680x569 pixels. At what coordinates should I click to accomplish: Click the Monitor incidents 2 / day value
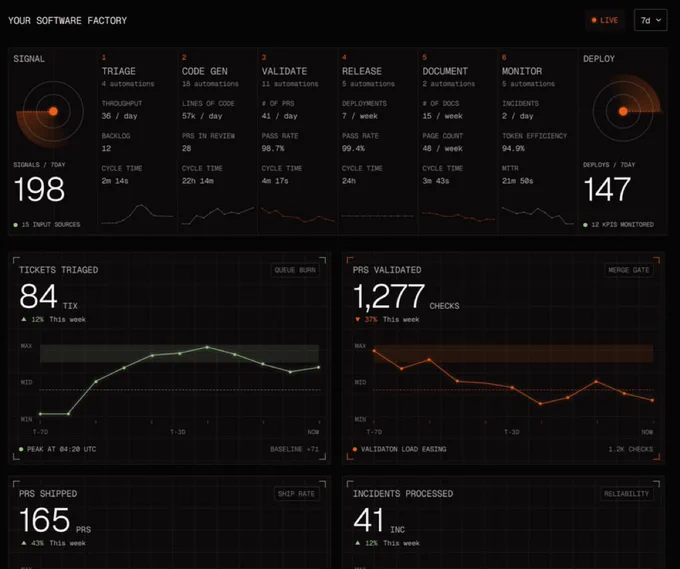click(518, 116)
